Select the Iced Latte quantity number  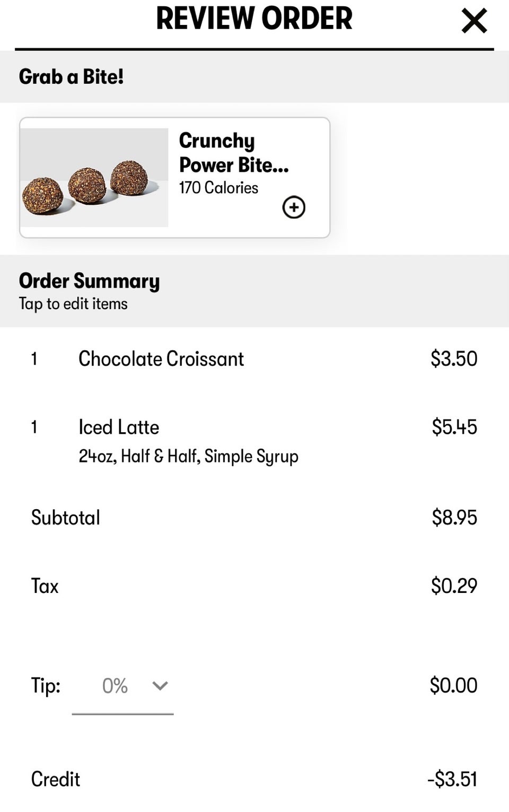tap(34, 427)
